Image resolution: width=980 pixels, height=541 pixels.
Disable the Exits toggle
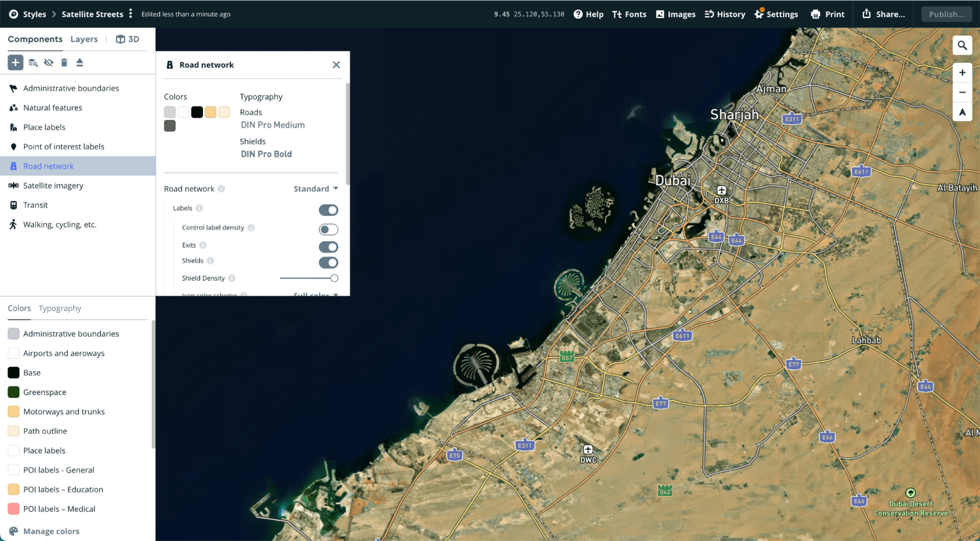(x=328, y=246)
